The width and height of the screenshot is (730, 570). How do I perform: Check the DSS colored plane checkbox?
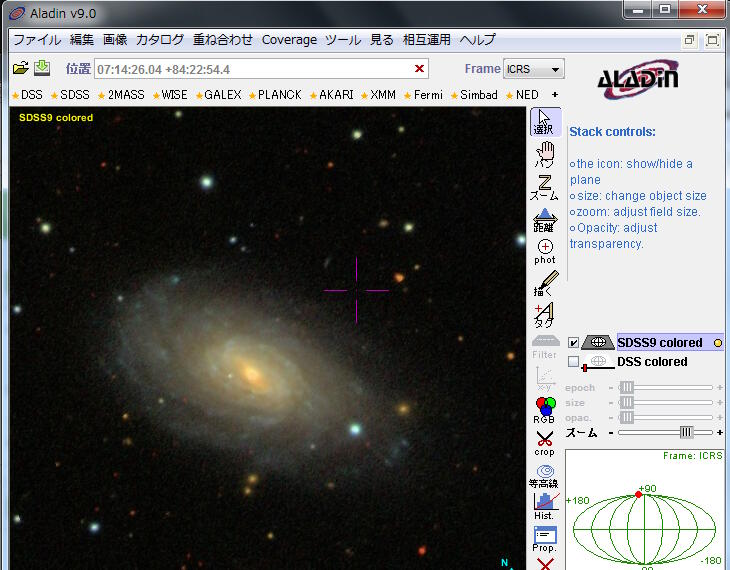[574, 362]
